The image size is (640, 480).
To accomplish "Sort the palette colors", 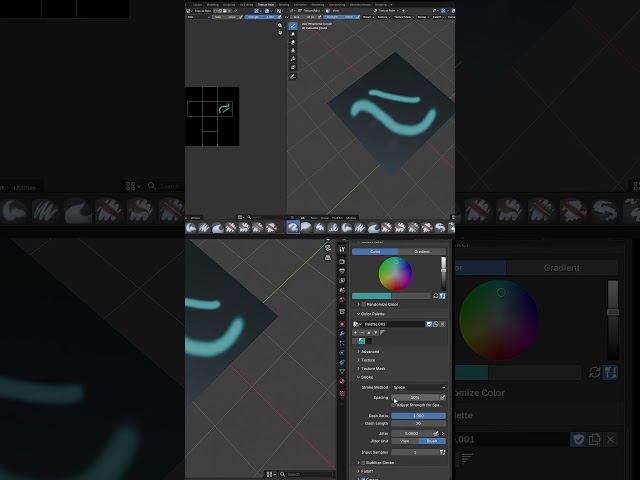I will pyautogui.click(x=382, y=333).
